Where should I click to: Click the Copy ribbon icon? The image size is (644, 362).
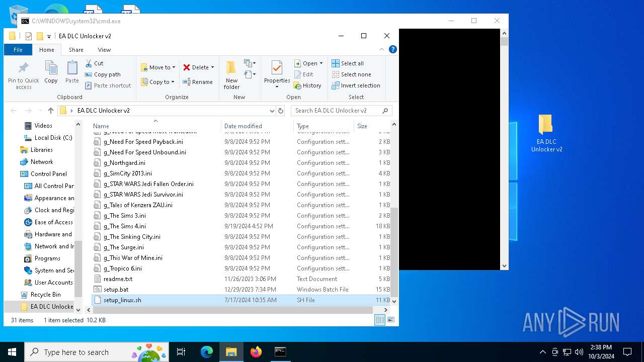point(51,72)
